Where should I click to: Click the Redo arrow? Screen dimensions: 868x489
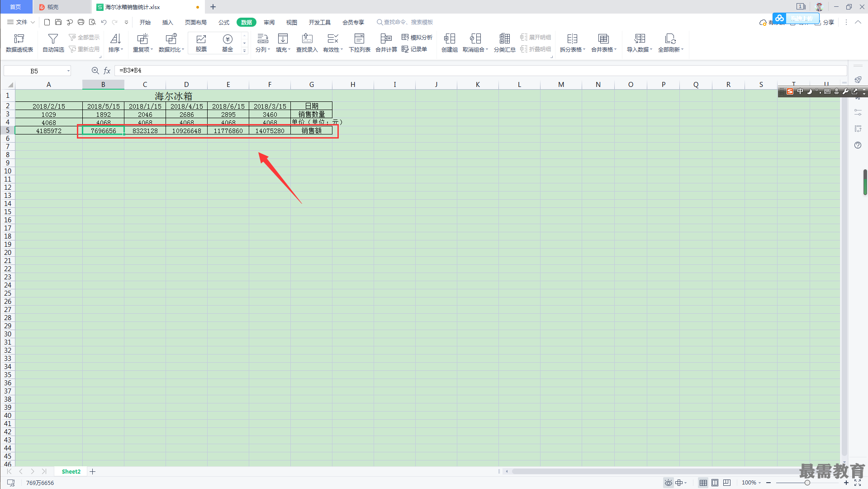[x=115, y=22]
